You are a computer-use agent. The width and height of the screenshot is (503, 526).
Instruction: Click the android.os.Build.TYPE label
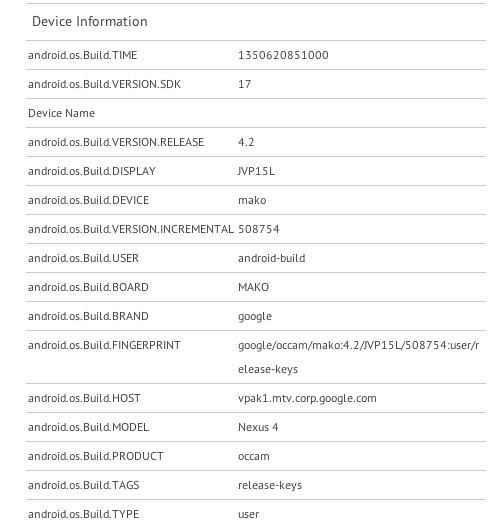pos(84,514)
